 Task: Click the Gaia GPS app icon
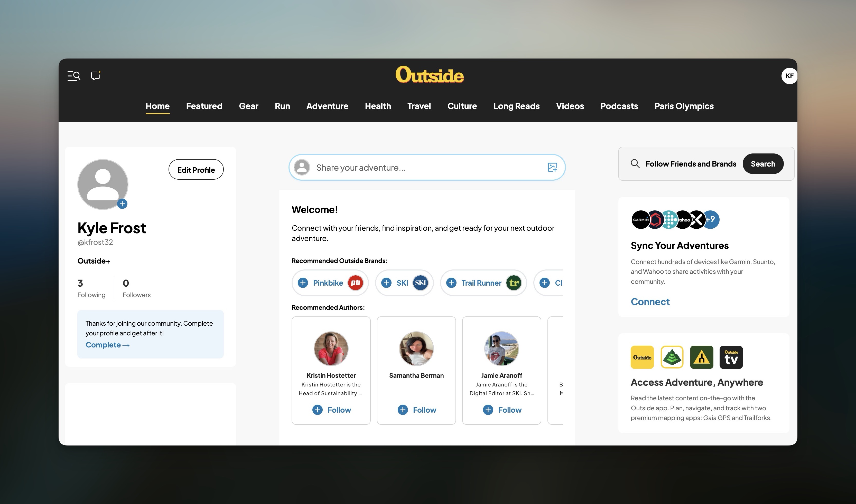(672, 357)
